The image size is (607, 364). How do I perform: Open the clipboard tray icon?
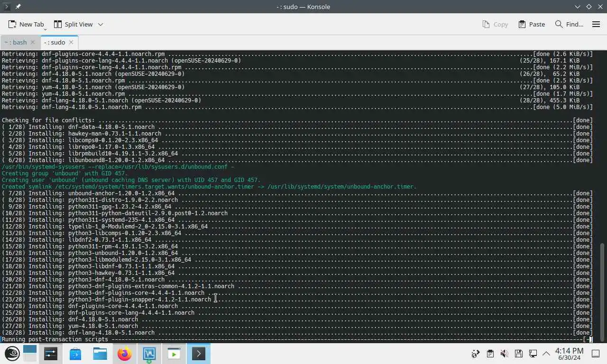click(x=490, y=354)
